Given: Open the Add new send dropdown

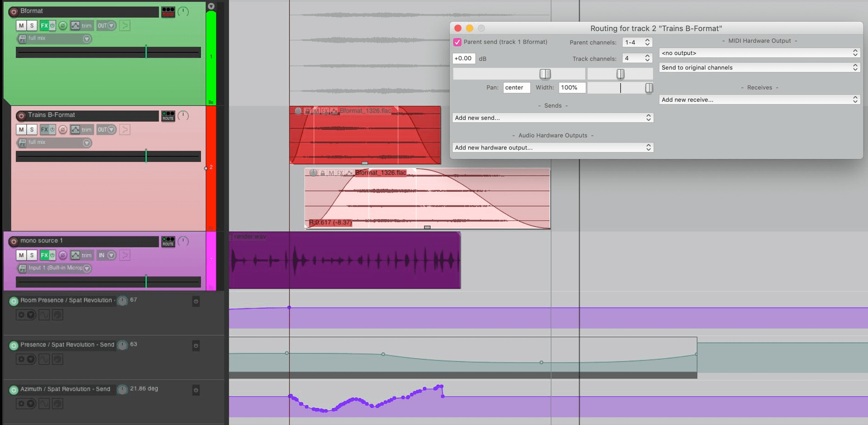Looking at the screenshot, I should pos(553,118).
